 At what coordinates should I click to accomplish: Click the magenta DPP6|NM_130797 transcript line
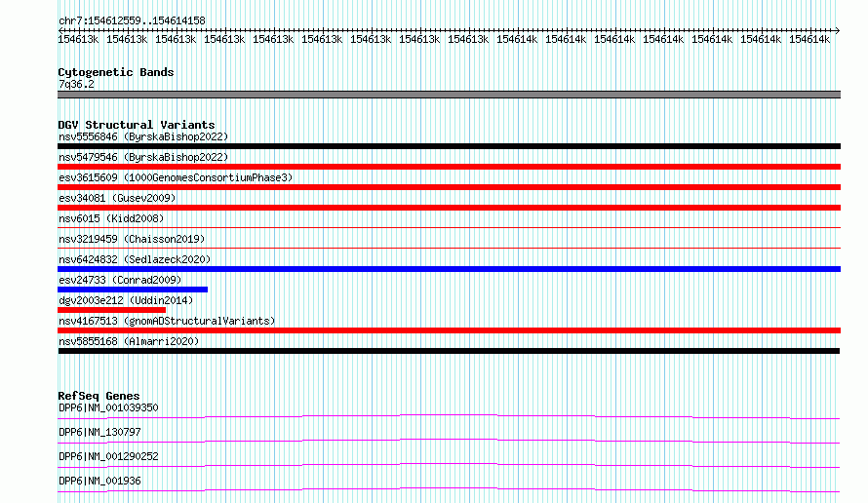coord(449,441)
